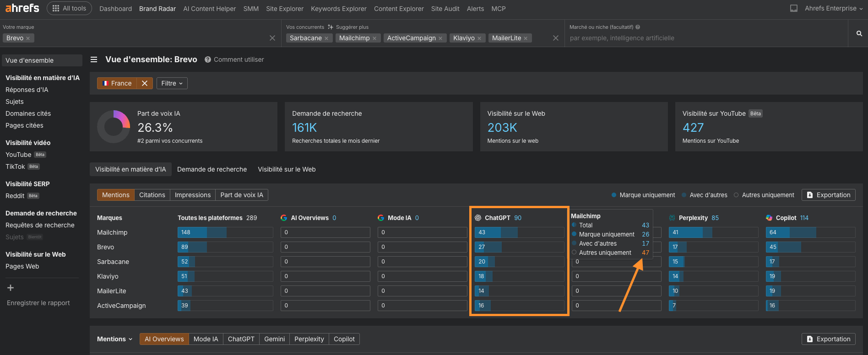Click the Perplexity column logo icon
The image size is (868, 355).
point(672,218)
